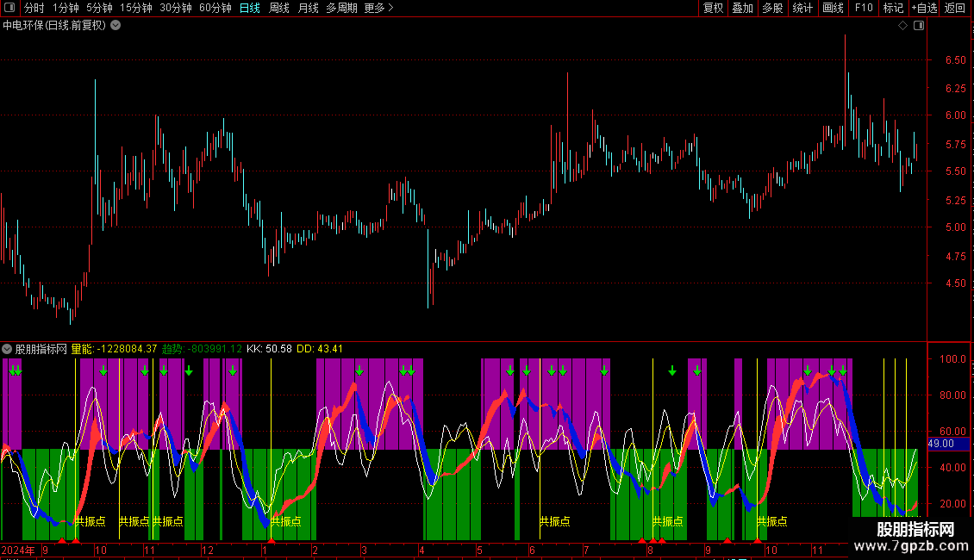Click the 里能 value in indicator header
Image resolution: width=974 pixels, height=560 pixels.
115,349
